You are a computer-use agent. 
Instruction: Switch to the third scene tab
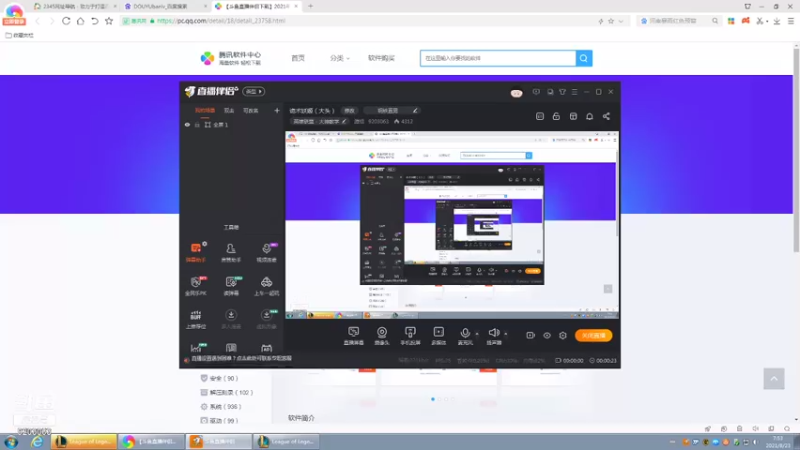tap(251, 111)
